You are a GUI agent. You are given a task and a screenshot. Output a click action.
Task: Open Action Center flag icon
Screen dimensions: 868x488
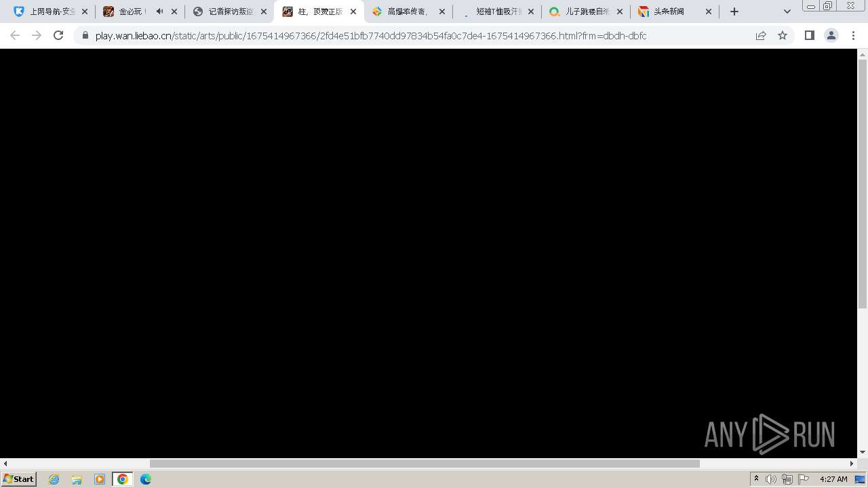[804, 479]
